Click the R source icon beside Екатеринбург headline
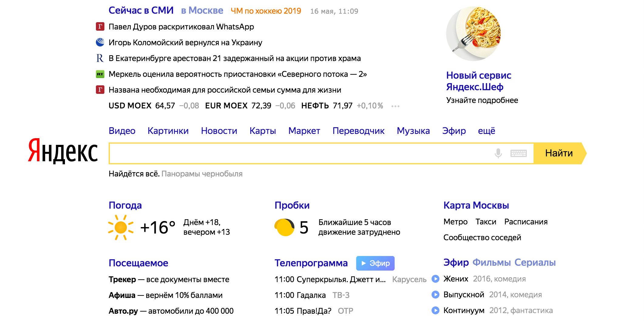 coord(100,58)
